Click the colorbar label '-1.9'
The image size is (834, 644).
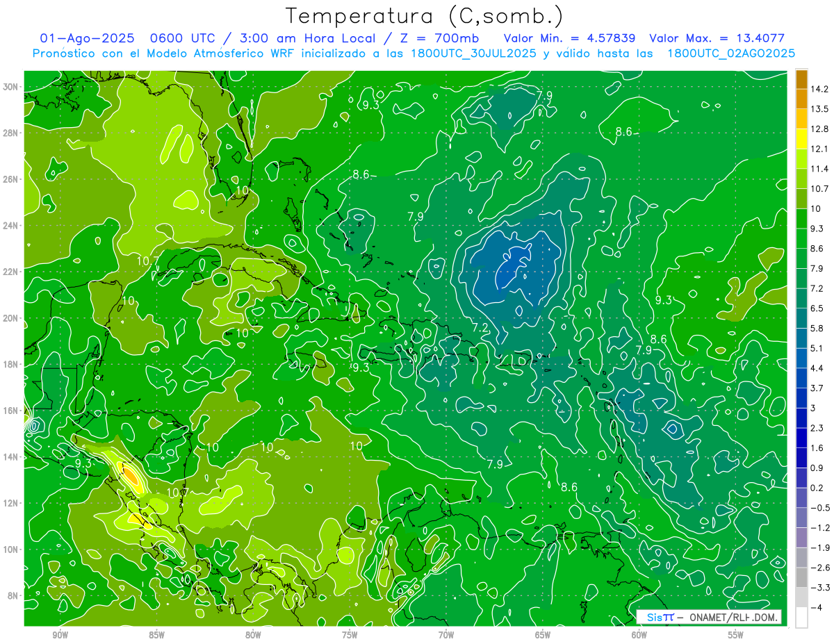tap(820, 547)
